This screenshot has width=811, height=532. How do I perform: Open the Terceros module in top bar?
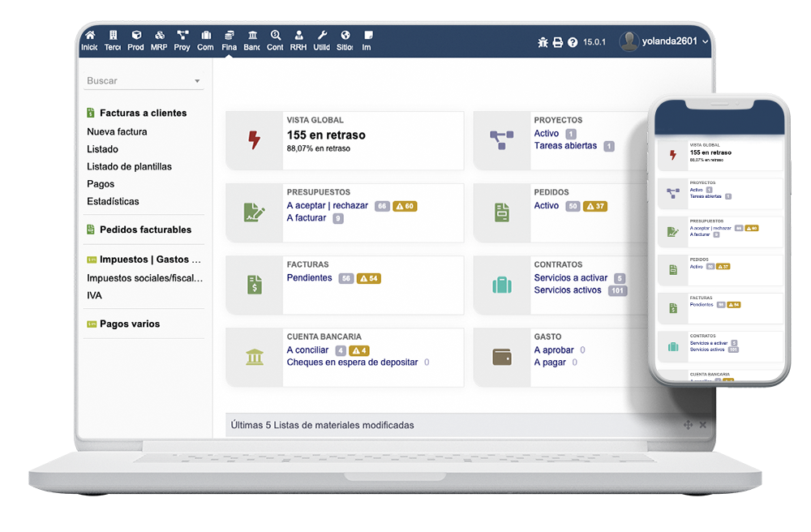(x=113, y=41)
